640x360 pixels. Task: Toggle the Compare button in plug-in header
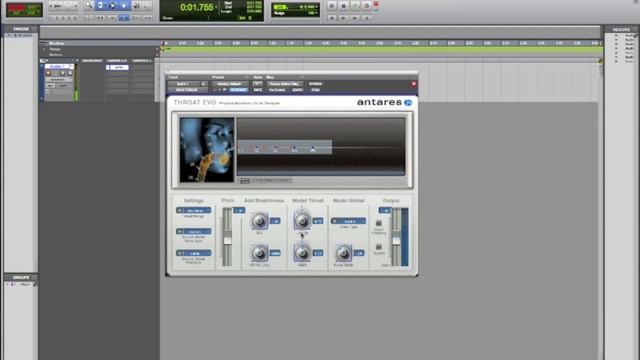pos(238,90)
